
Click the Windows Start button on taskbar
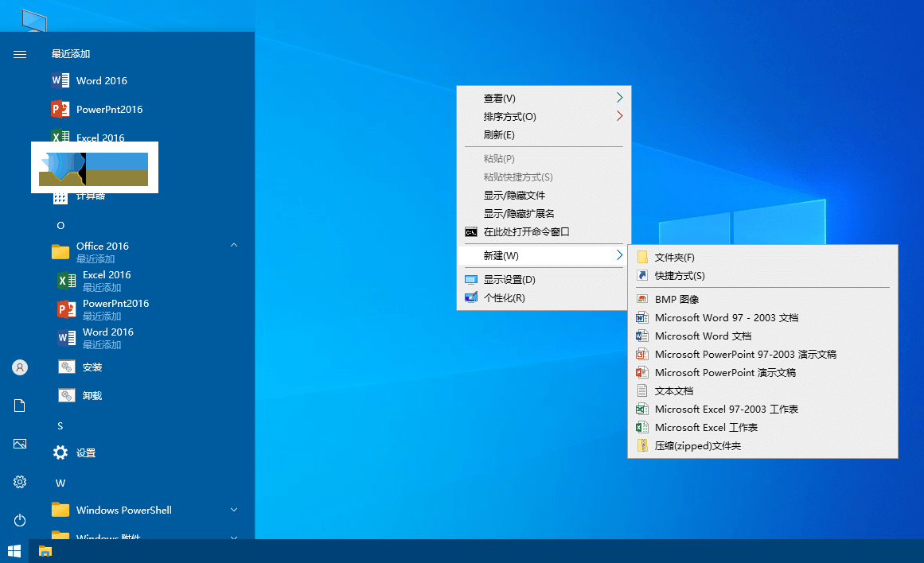[x=14, y=551]
